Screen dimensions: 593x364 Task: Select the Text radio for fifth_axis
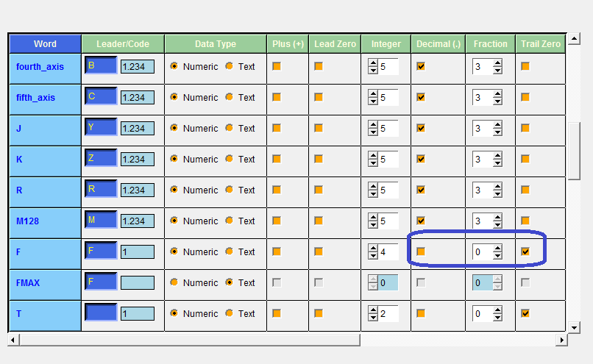pos(230,97)
